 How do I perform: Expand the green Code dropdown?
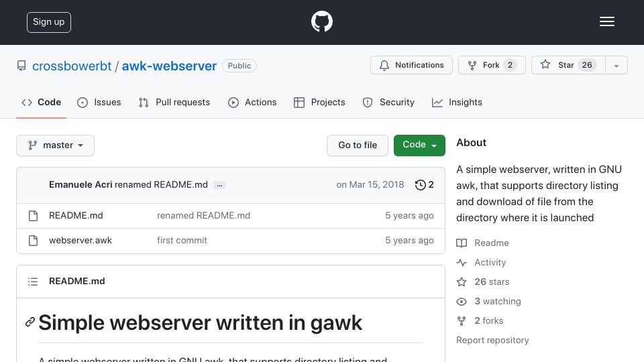(419, 145)
